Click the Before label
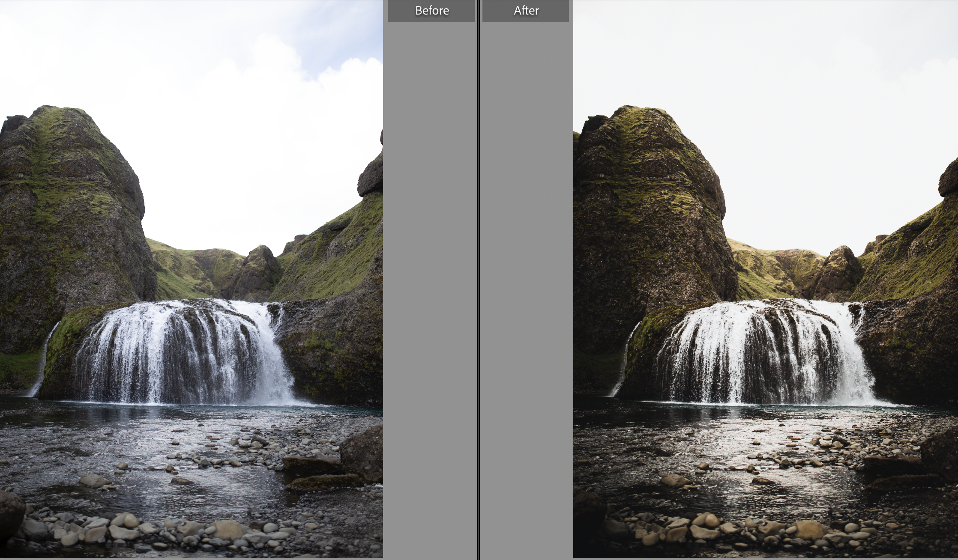The image size is (958, 560). coord(431,11)
